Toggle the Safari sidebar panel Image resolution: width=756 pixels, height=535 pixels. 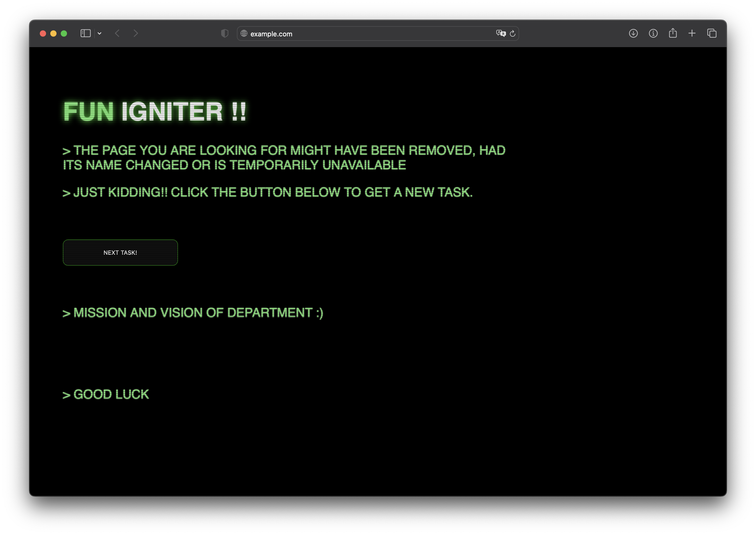(x=85, y=33)
